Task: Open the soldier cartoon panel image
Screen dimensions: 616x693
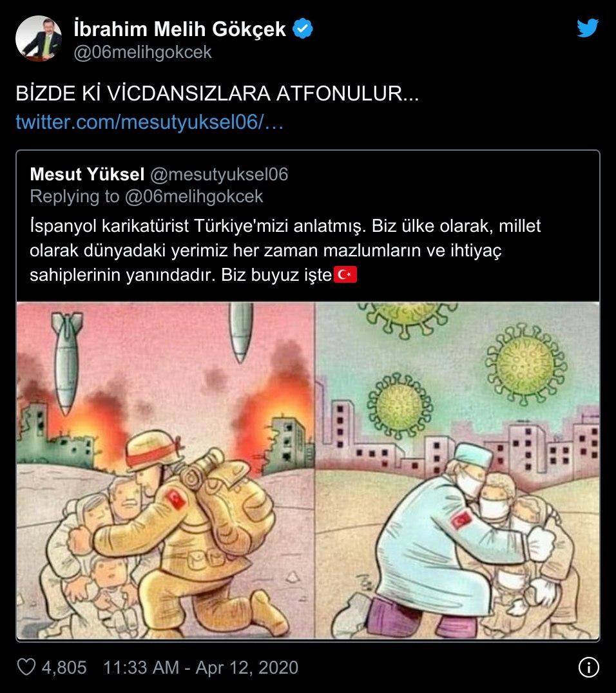Action: 166,470
